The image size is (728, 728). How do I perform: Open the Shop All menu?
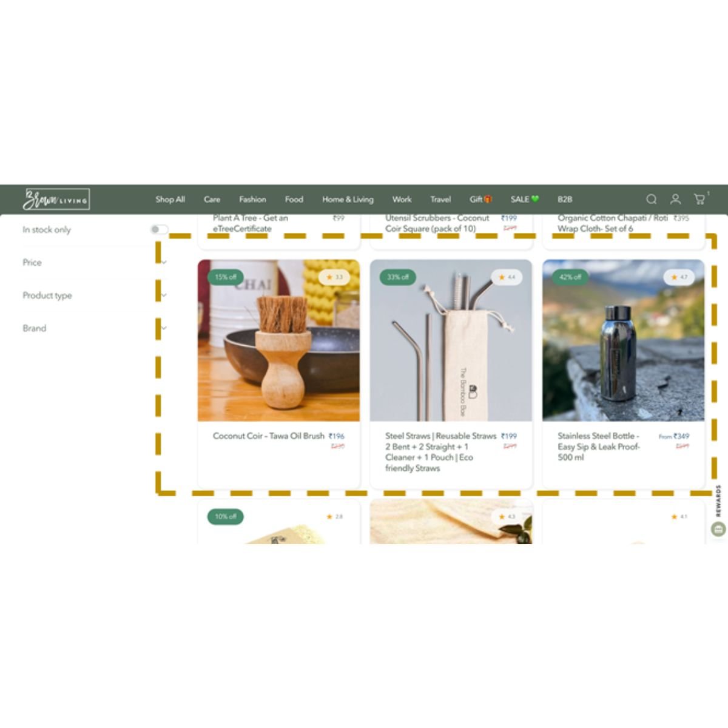[x=170, y=199]
